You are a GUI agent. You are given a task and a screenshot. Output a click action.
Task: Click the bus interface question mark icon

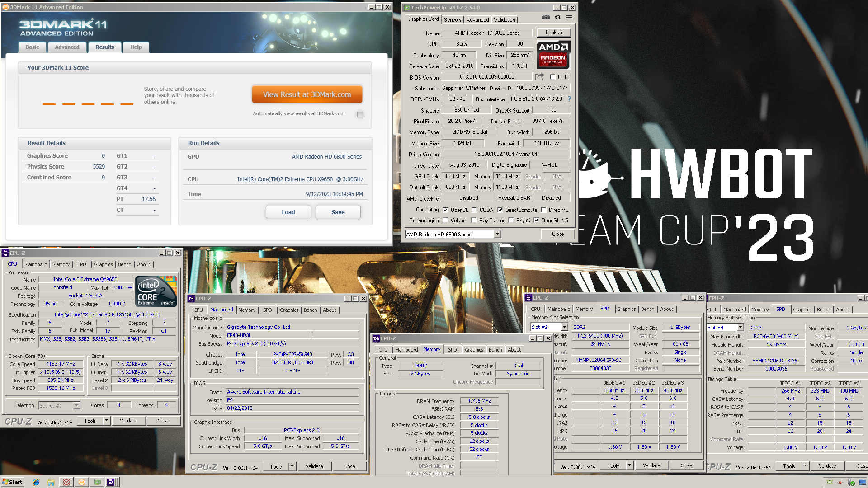[569, 99]
